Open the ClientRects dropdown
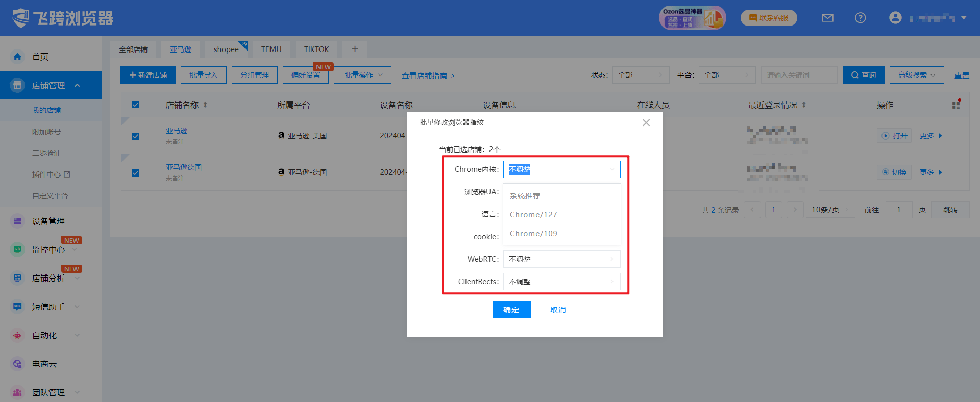 (561, 282)
